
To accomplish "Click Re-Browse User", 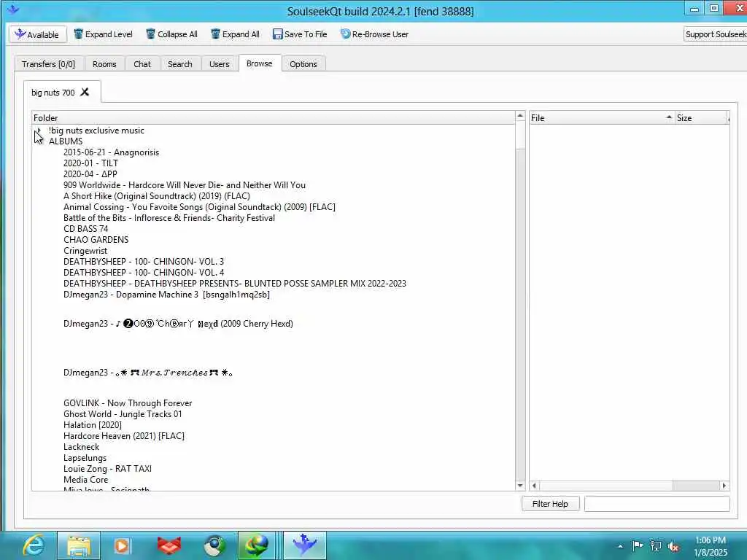I will point(374,34).
